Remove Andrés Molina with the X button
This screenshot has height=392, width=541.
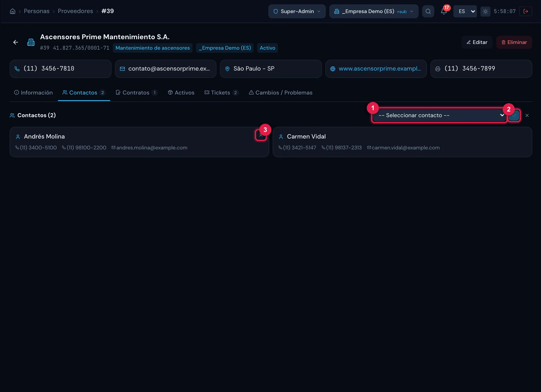click(x=261, y=135)
